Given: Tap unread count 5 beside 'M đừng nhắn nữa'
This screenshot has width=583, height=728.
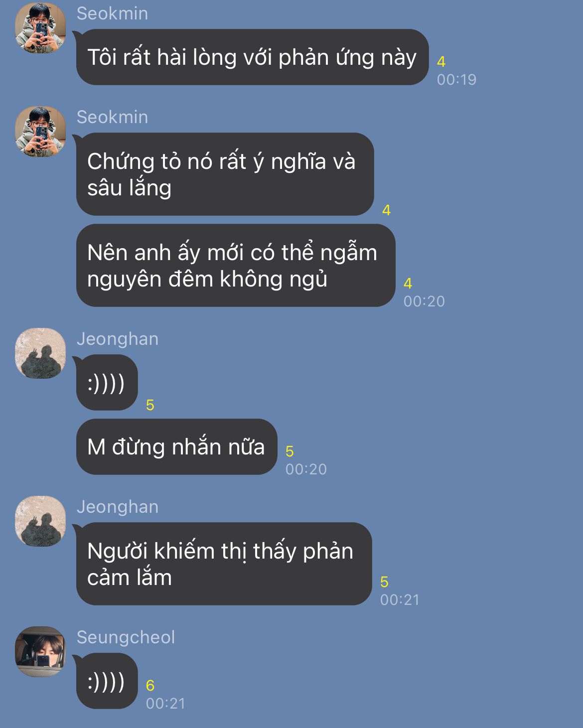Looking at the screenshot, I should [x=290, y=451].
